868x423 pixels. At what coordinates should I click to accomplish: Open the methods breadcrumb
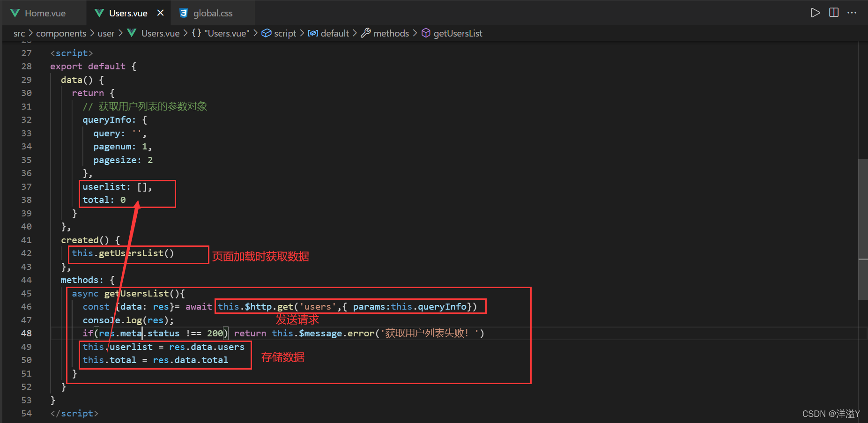(391, 33)
